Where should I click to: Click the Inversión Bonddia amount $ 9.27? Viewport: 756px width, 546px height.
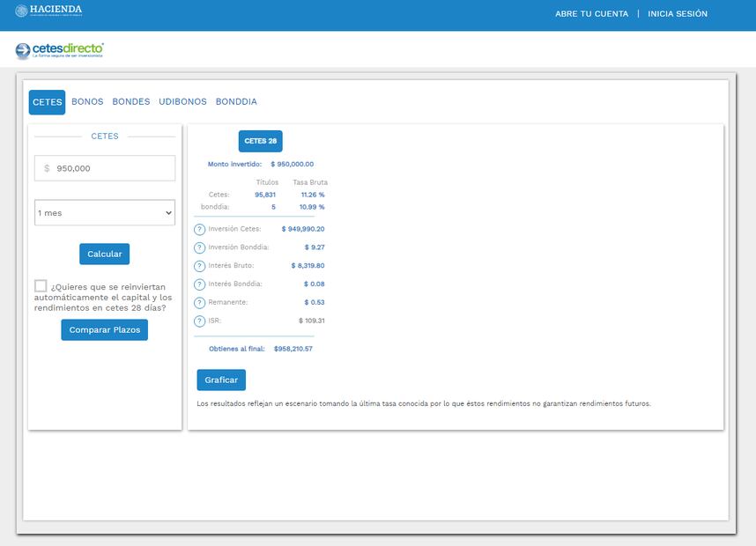tap(315, 247)
